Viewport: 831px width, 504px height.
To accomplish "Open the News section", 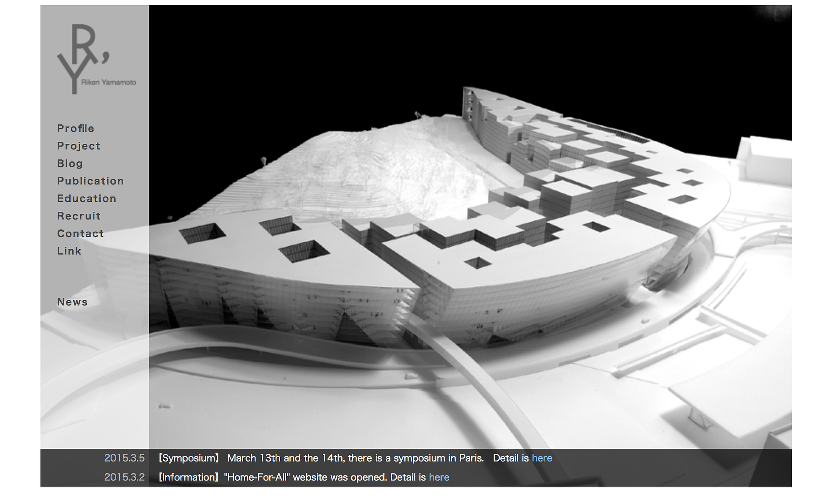I will pyautogui.click(x=72, y=302).
